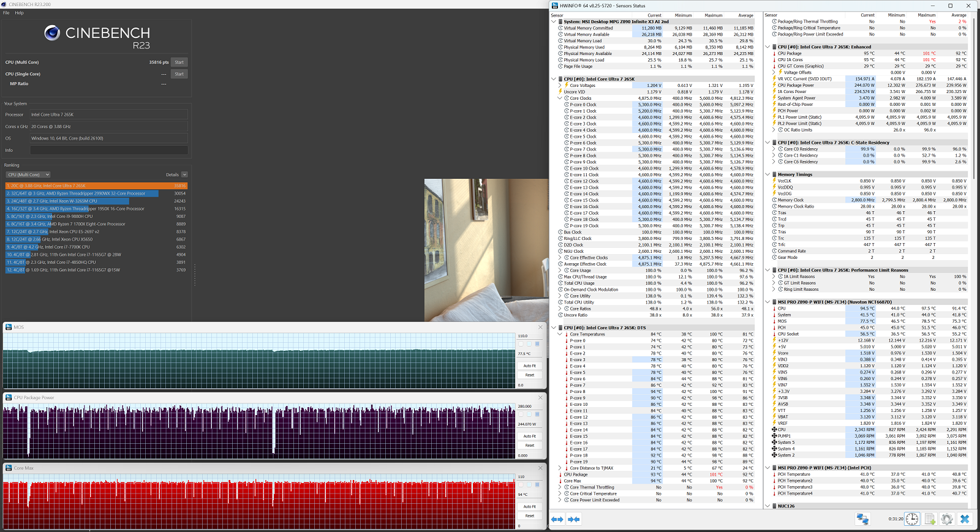Open the Details dropdown arrow in Ranking
The height and width of the screenshot is (532, 980).
click(x=184, y=174)
